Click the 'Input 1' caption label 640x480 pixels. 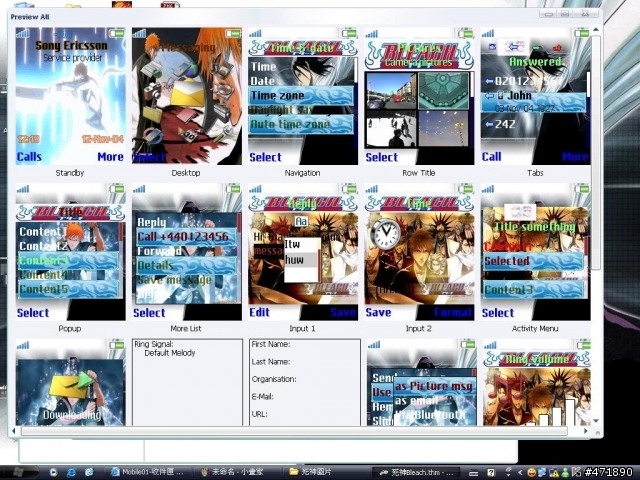[x=302, y=329]
